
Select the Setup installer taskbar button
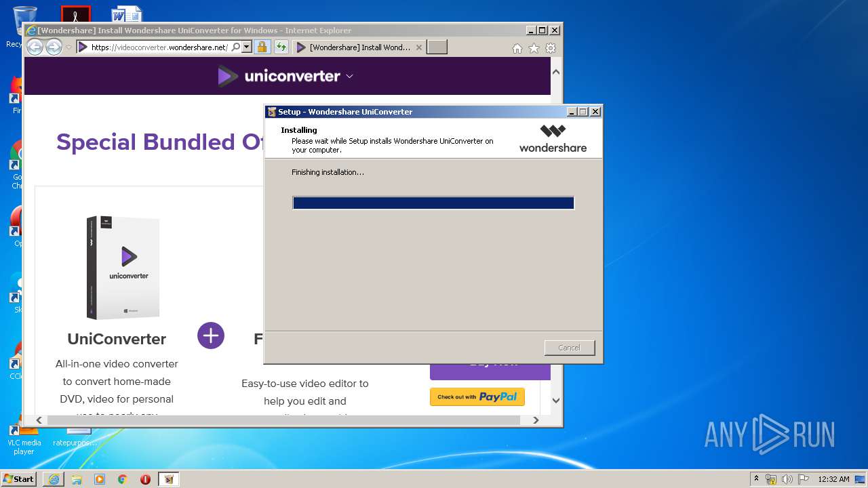(169, 479)
